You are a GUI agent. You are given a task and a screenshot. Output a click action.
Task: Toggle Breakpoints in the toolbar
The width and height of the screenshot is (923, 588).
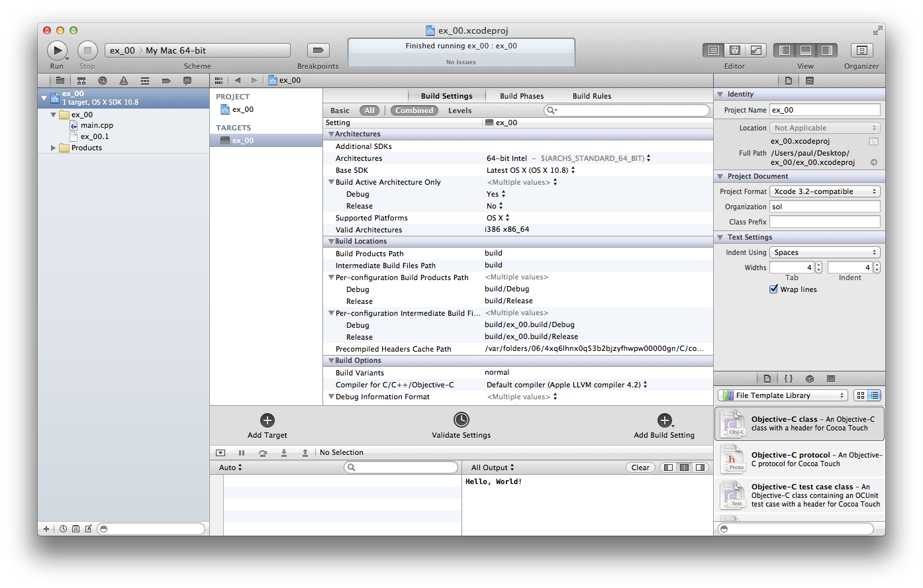click(x=318, y=50)
